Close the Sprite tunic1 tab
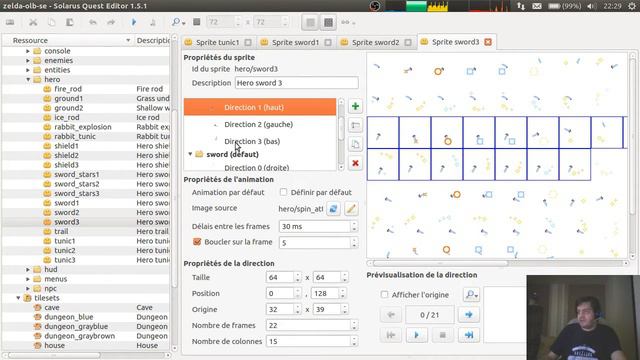The height and width of the screenshot is (360, 640). coord(248,42)
